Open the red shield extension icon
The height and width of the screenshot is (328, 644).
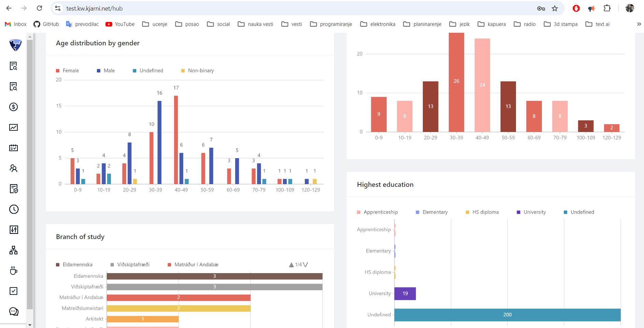pyautogui.click(x=576, y=8)
